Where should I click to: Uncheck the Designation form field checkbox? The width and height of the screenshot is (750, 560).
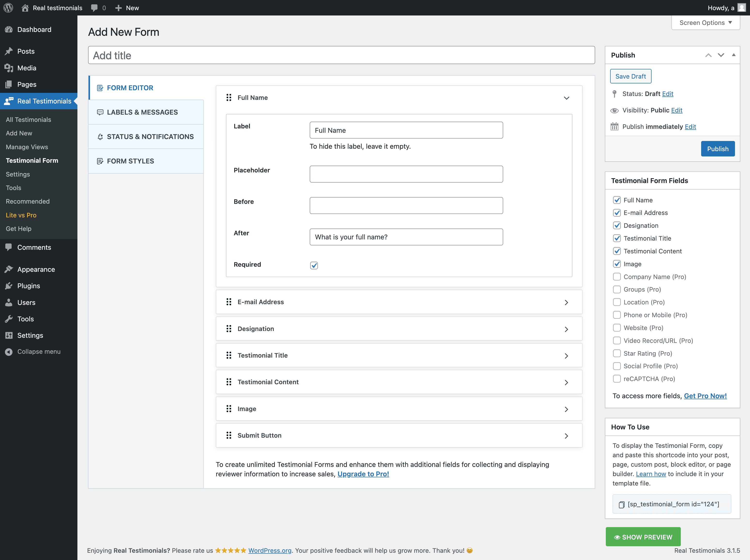pos(617,226)
